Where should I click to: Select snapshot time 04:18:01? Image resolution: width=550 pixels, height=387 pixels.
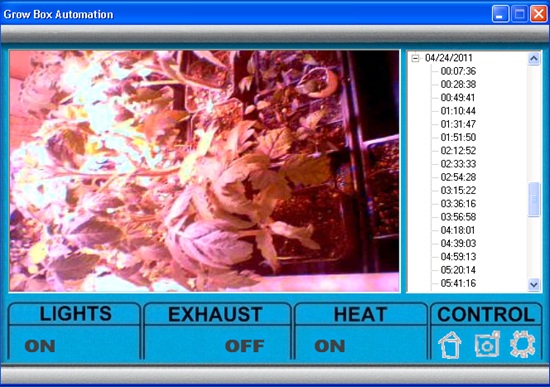tap(458, 230)
